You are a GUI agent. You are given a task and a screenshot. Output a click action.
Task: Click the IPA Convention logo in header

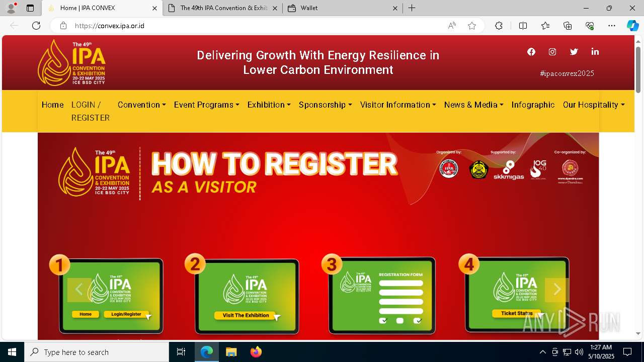(x=72, y=62)
